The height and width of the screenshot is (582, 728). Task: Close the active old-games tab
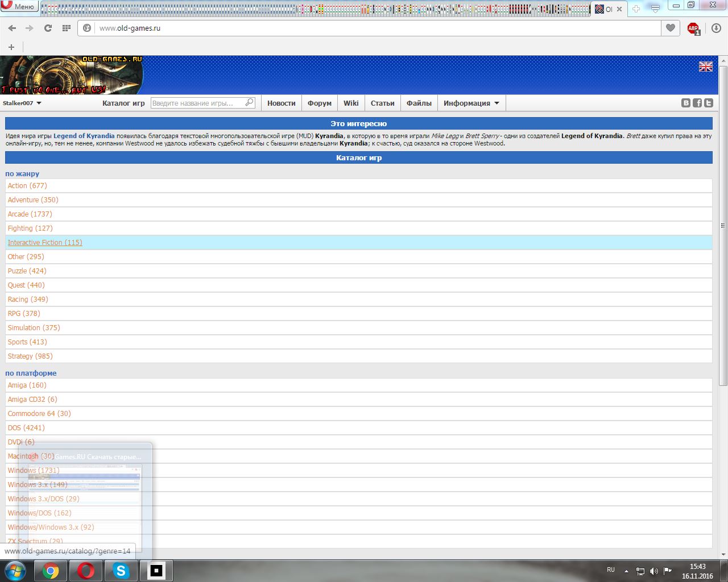coord(619,9)
